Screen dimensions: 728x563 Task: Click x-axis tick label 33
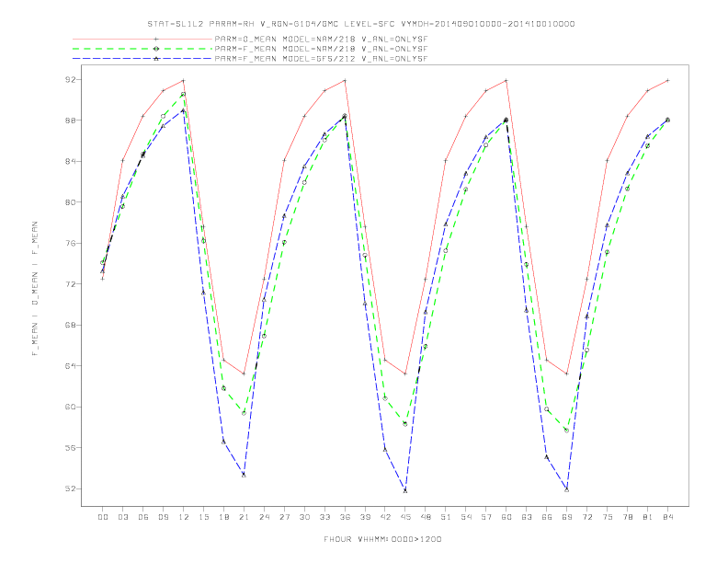(x=324, y=517)
